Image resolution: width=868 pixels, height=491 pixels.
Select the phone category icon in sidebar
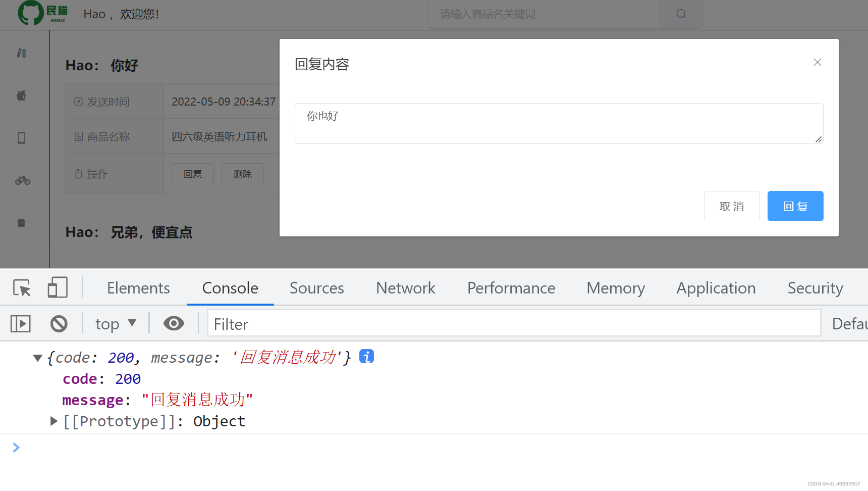point(21,137)
